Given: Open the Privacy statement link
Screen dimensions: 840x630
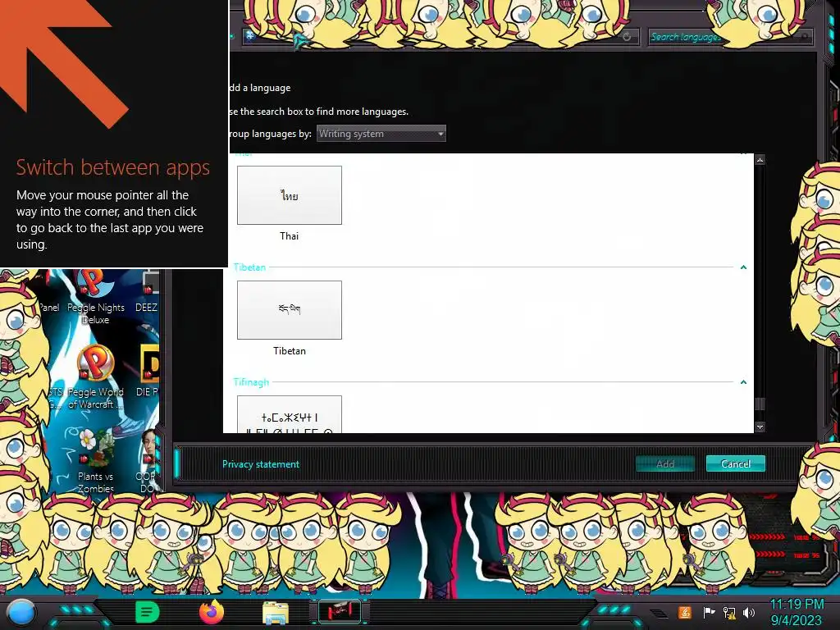Looking at the screenshot, I should click(261, 464).
